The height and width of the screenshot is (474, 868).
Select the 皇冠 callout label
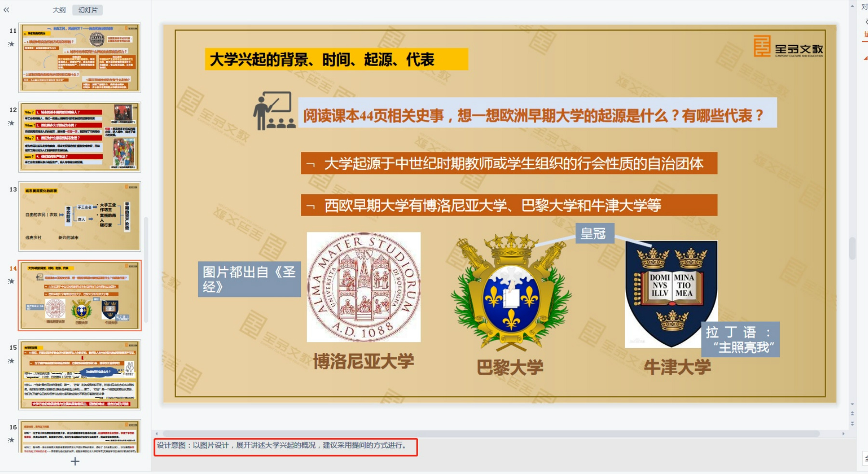(594, 233)
